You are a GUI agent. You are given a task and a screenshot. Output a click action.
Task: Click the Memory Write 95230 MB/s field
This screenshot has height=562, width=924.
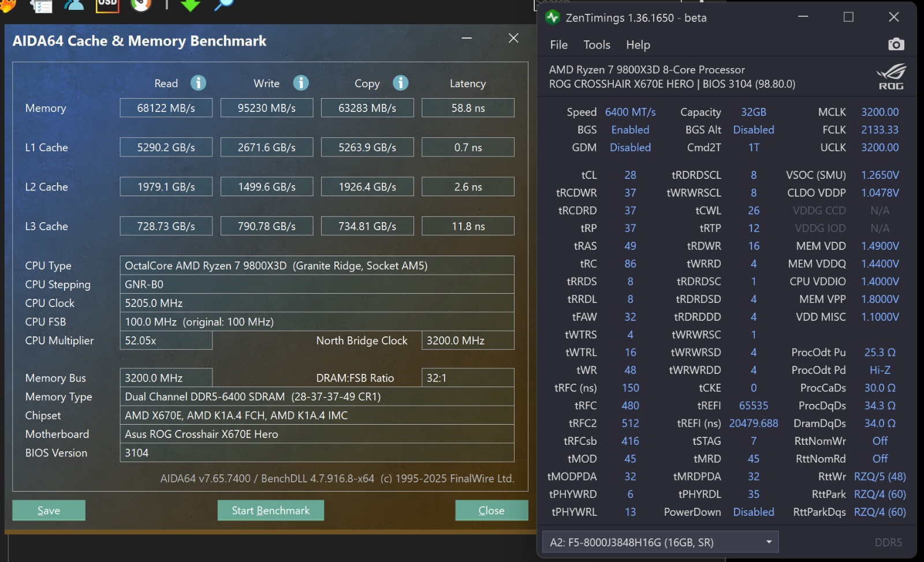tap(267, 108)
